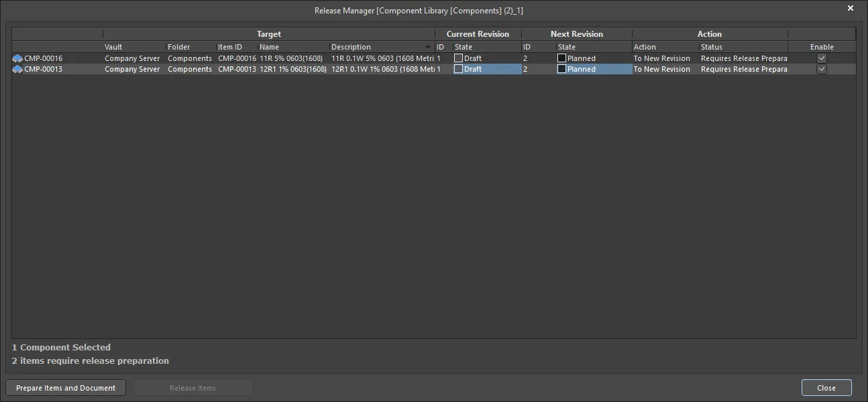Click Draft state color box for CMP-00016
Screen dimensions: 868x402
(x=459, y=58)
